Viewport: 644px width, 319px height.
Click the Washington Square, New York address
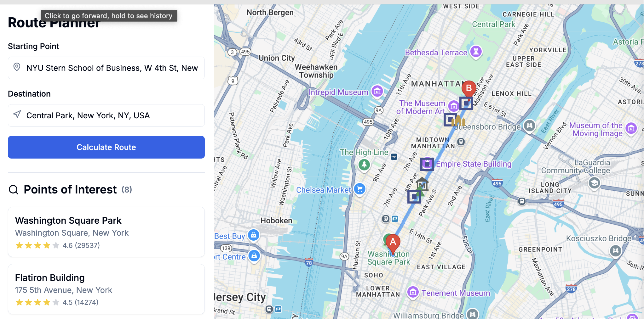[72, 233]
